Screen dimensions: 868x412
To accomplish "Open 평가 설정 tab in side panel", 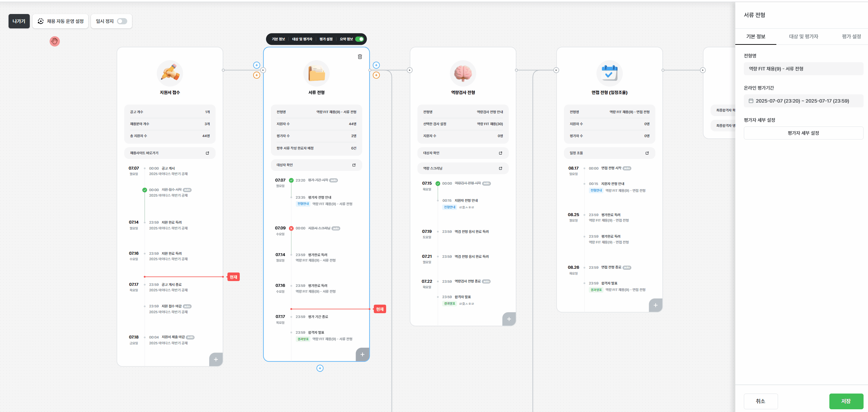I will pyautogui.click(x=851, y=37).
